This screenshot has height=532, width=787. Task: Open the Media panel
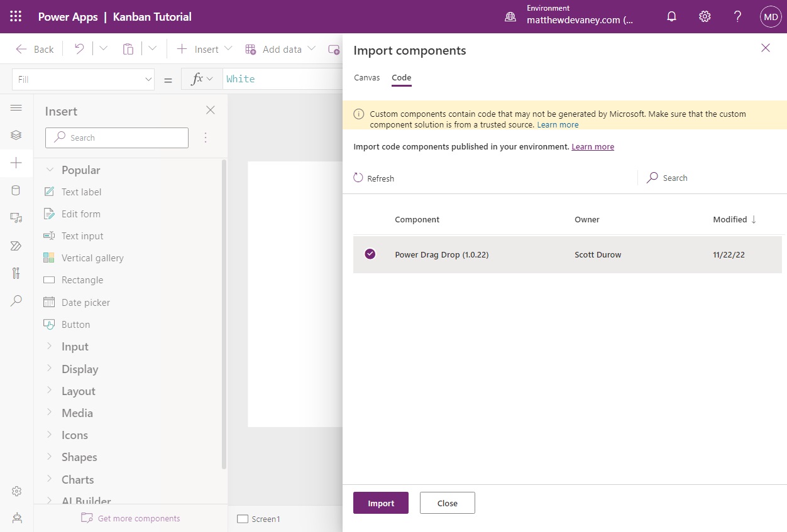(16, 217)
